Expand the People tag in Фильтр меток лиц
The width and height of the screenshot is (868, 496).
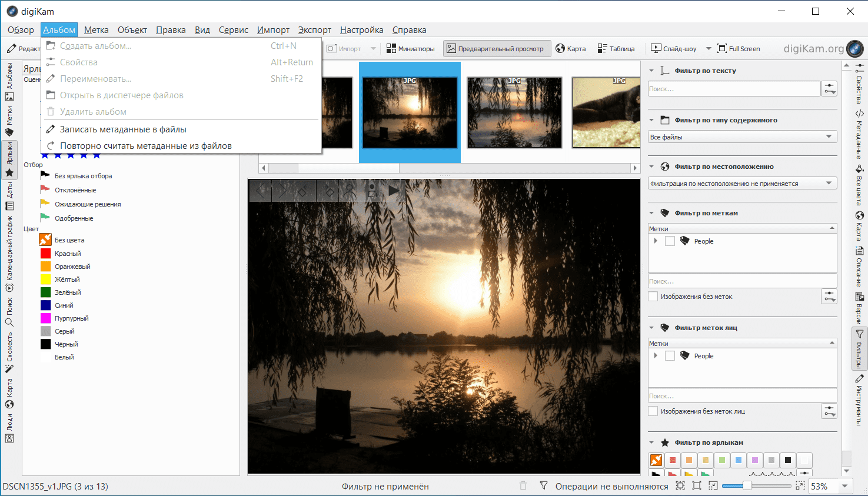[x=656, y=356]
